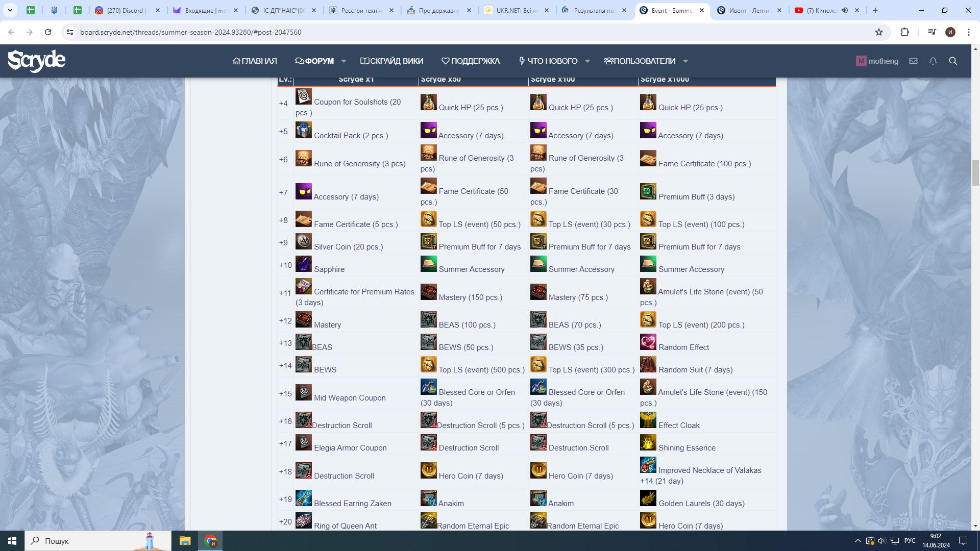Go to ГЛАВНАЯ home link
This screenshot has height=551, width=980.
(x=255, y=61)
